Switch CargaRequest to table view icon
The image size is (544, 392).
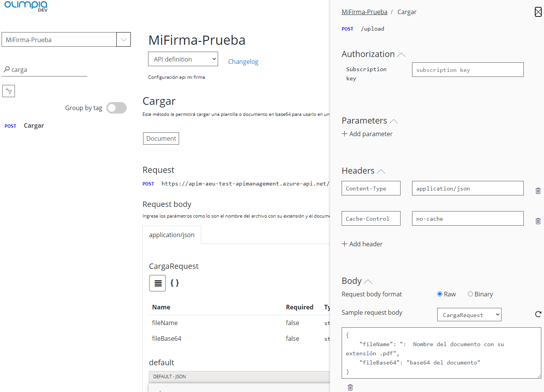pyautogui.click(x=157, y=283)
